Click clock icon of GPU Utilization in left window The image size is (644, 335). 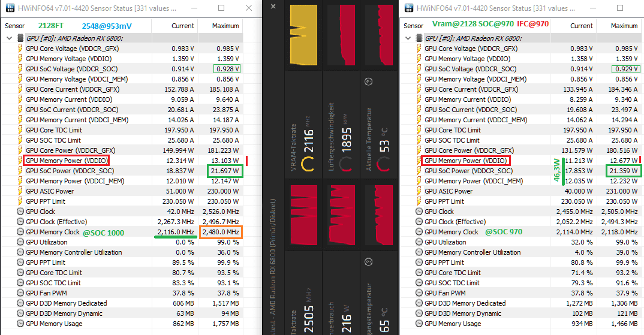(x=20, y=242)
